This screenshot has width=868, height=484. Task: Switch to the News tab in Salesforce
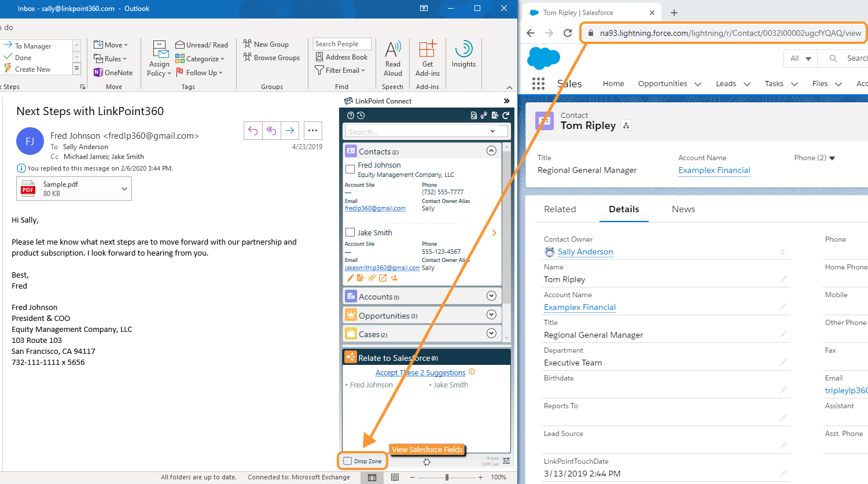683,209
